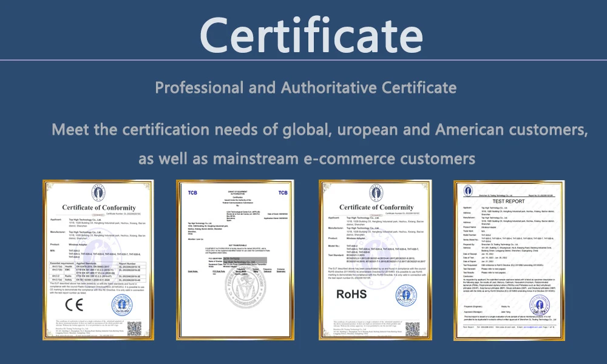Click the QR code on the RoHS certificate

point(412,328)
